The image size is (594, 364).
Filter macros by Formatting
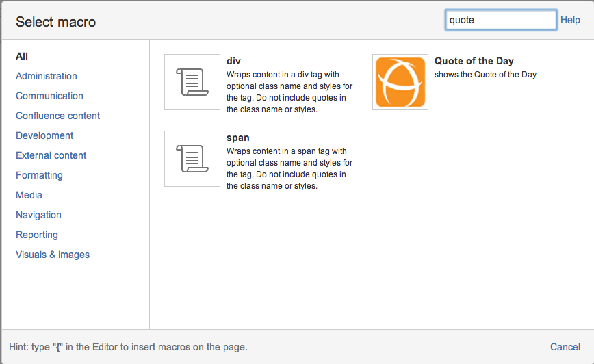click(39, 175)
